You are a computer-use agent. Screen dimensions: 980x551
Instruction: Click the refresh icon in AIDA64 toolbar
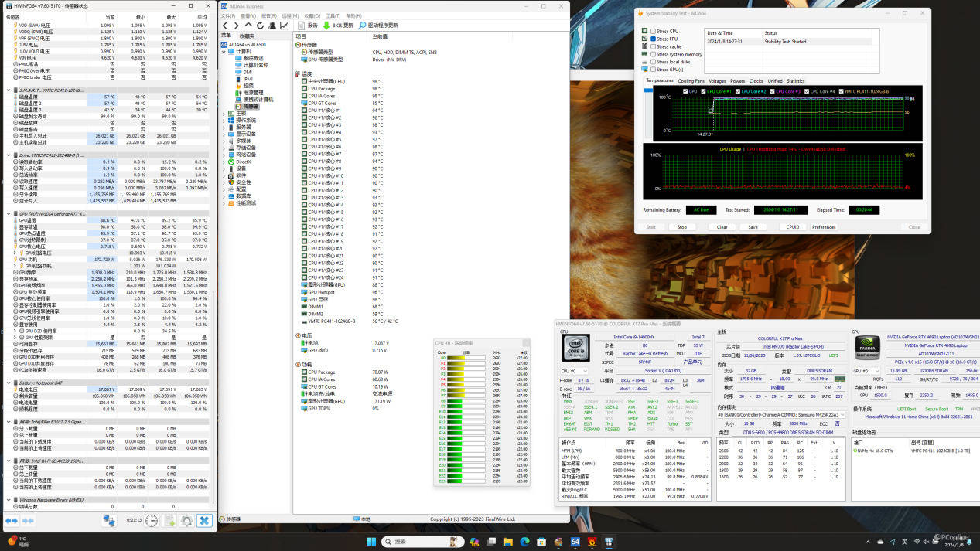pos(261,26)
